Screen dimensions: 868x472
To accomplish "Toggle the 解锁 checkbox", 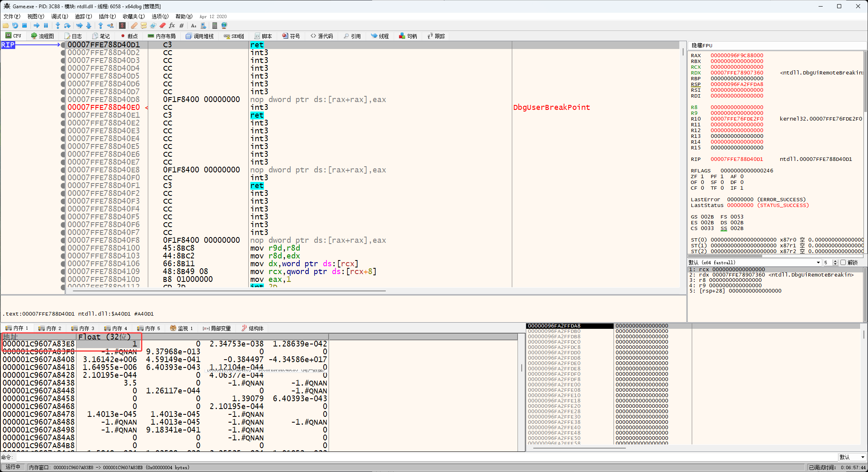I will click(843, 263).
